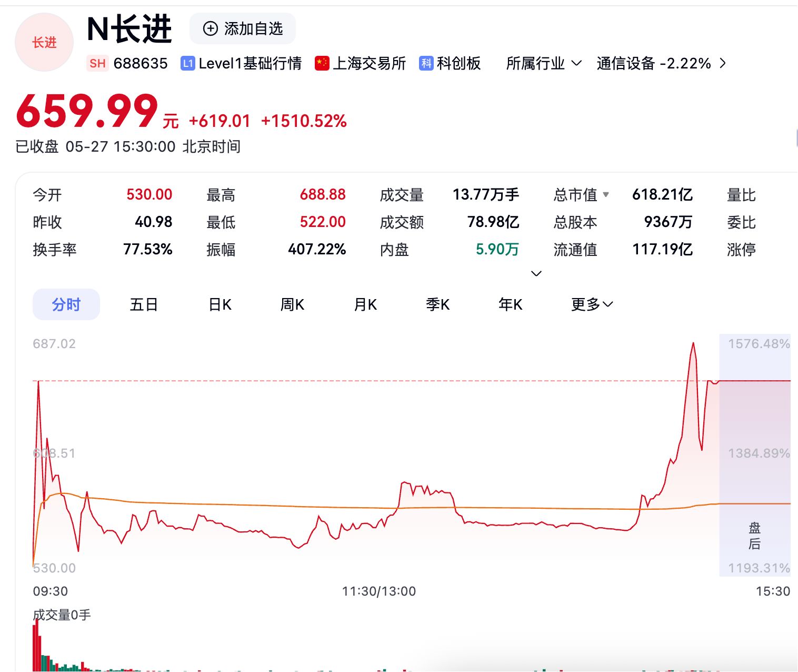The width and height of the screenshot is (798, 672).
Task: Click the China flag icon
Action: (322, 64)
